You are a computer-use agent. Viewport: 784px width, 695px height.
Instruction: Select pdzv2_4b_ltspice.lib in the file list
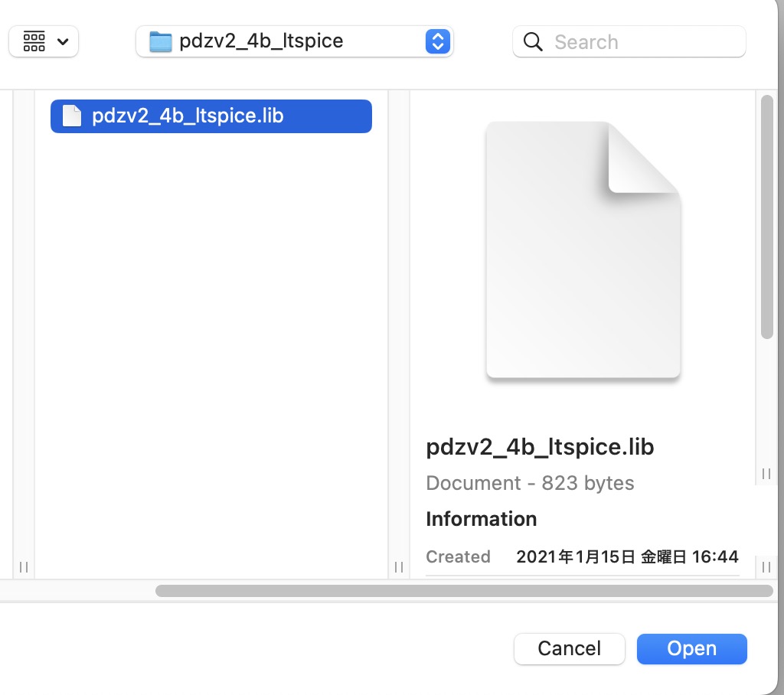(211, 116)
